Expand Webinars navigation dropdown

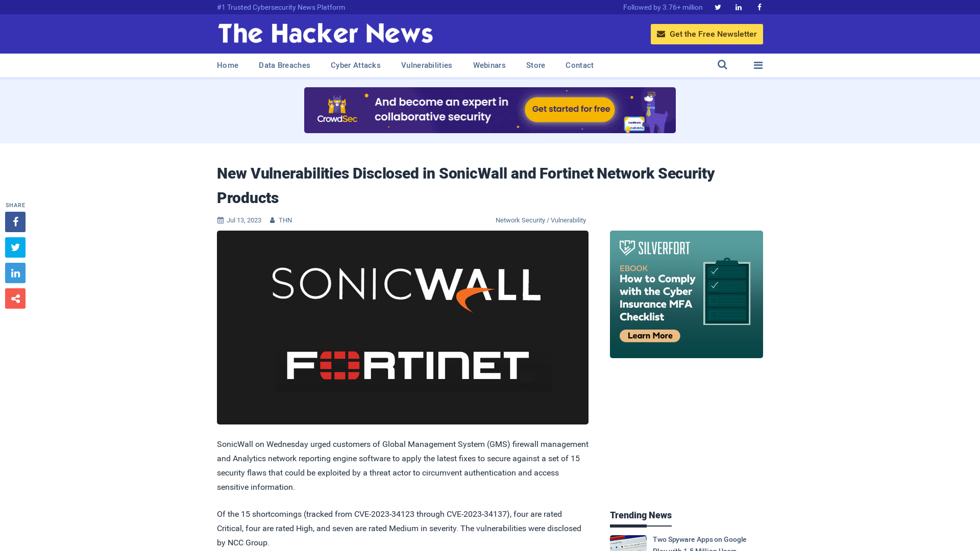pos(488,65)
